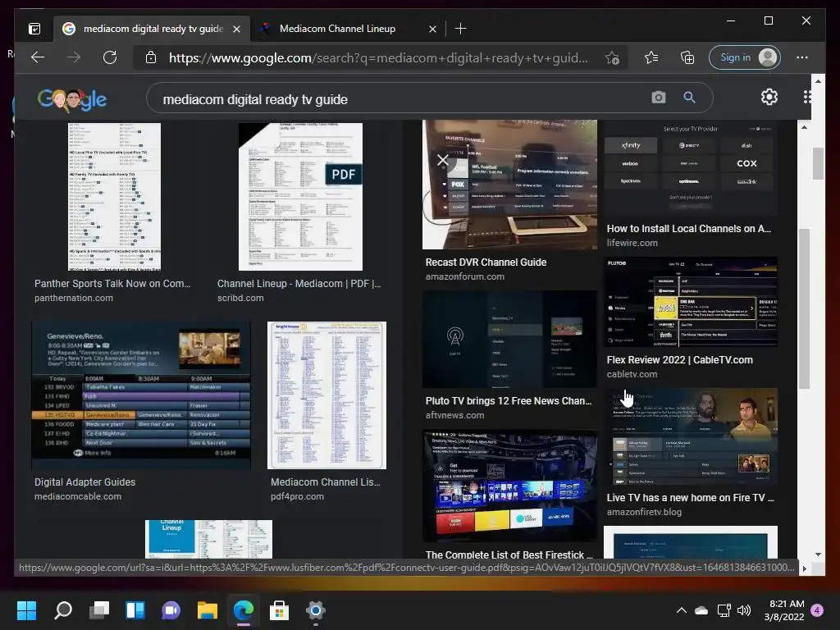Open tab actions menu icon
Screen dimensions: 840x630
(x=34, y=29)
